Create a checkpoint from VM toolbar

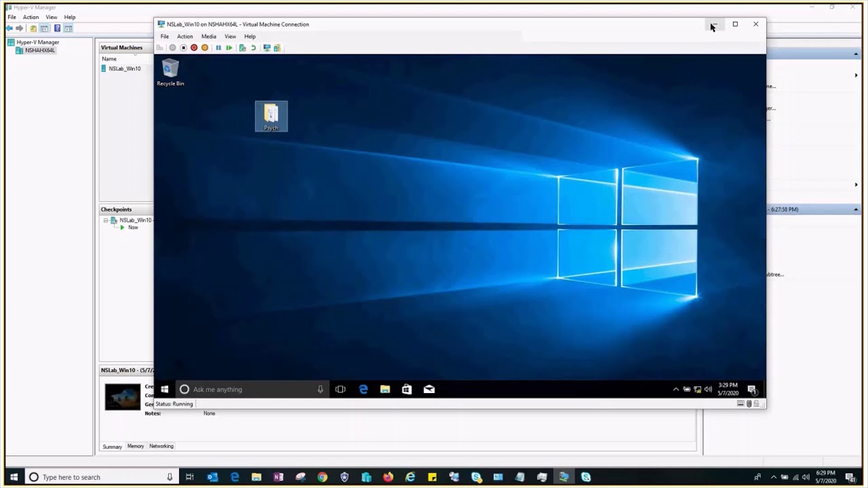coord(242,47)
